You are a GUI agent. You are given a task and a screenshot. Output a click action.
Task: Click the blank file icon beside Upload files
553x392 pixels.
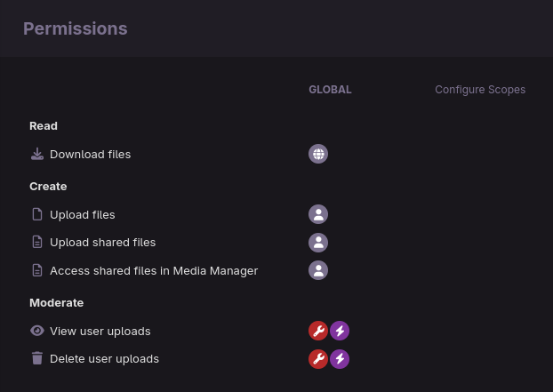[37, 214]
